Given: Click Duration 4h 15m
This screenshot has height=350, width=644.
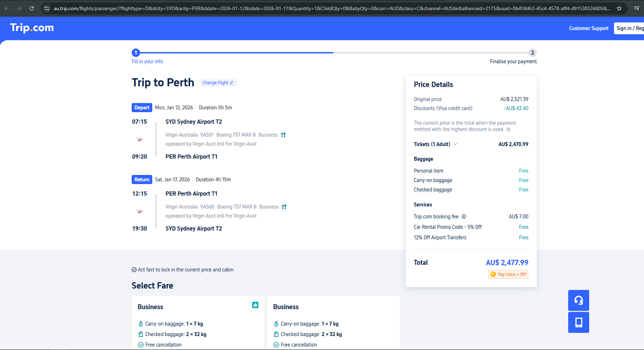Looking at the screenshot, I should tap(213, 179).
